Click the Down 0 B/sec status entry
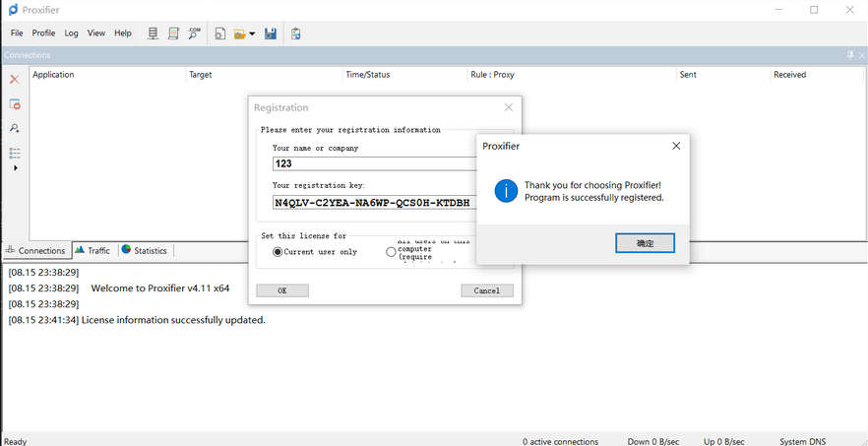Viewport: 868px width, 446px height. [653, 441]
